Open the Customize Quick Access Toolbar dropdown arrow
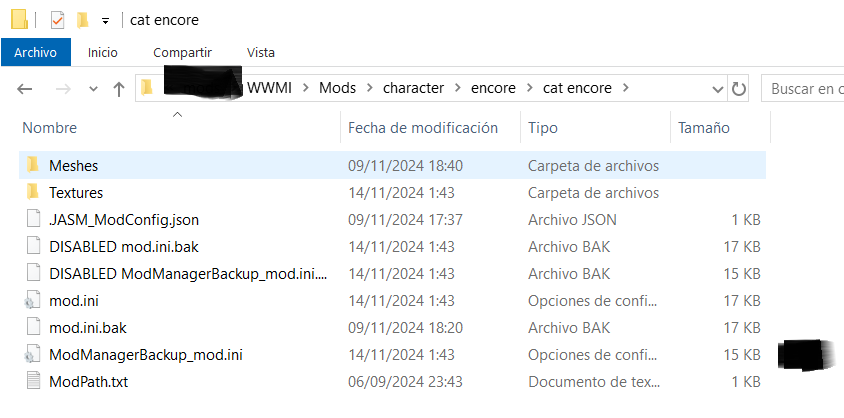This screenshot has width=844, height=418. (106, 21)
